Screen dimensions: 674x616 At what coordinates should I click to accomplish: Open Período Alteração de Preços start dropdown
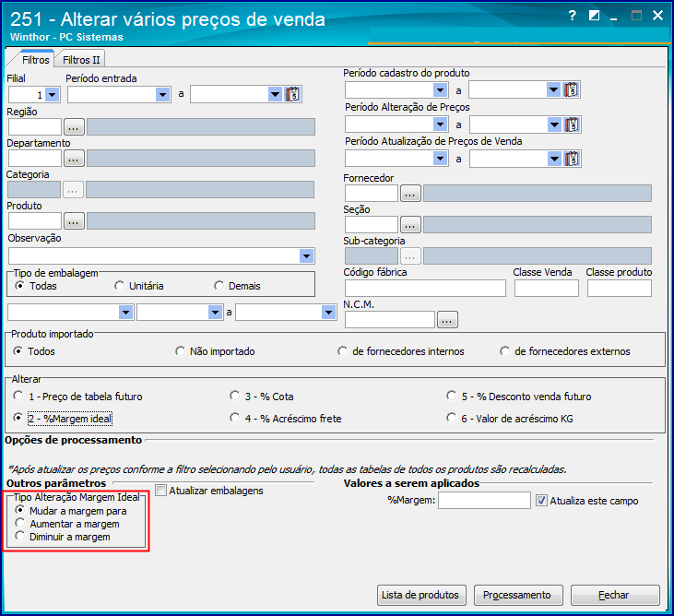(x=440, y=124)
